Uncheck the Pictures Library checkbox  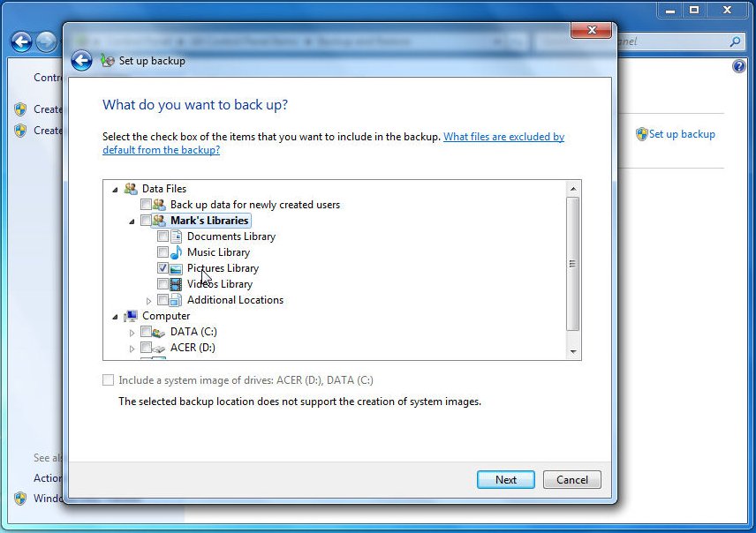click(163, 268)
